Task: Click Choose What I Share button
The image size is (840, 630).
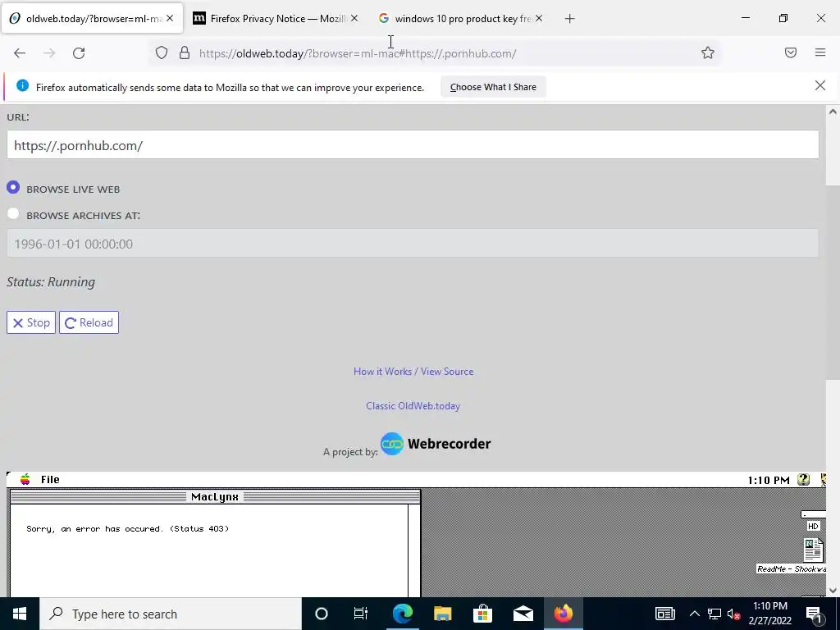Action: pos(493,87)
